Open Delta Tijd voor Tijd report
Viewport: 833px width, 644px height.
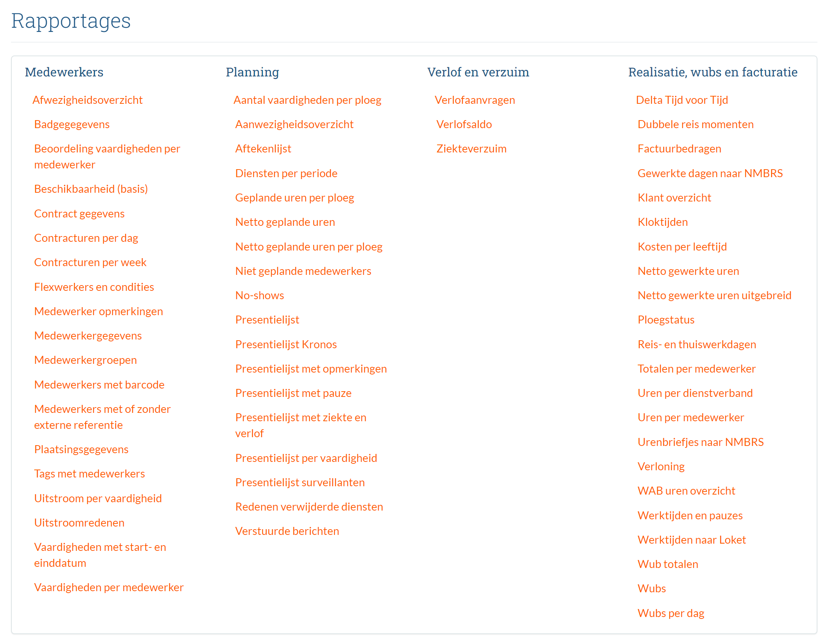tap(682, 100)
